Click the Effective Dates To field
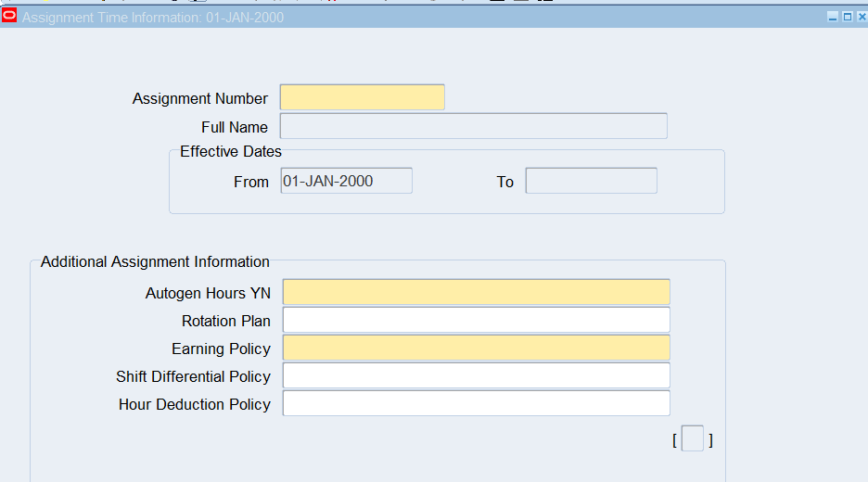Viewport: 868px width, 482px height. point(591,181)
